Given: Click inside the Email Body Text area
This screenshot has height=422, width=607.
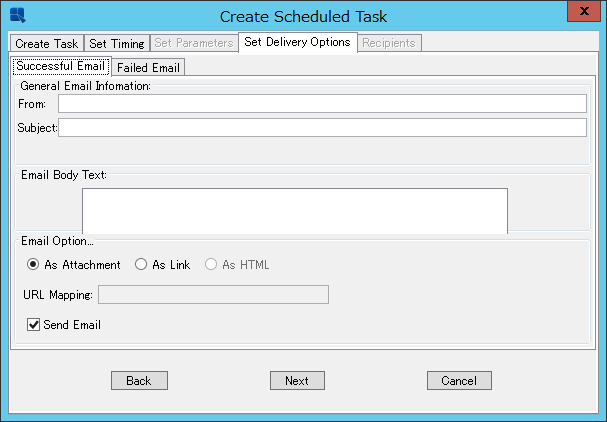Looking at the screenshot, I should (x=295, y=211).
